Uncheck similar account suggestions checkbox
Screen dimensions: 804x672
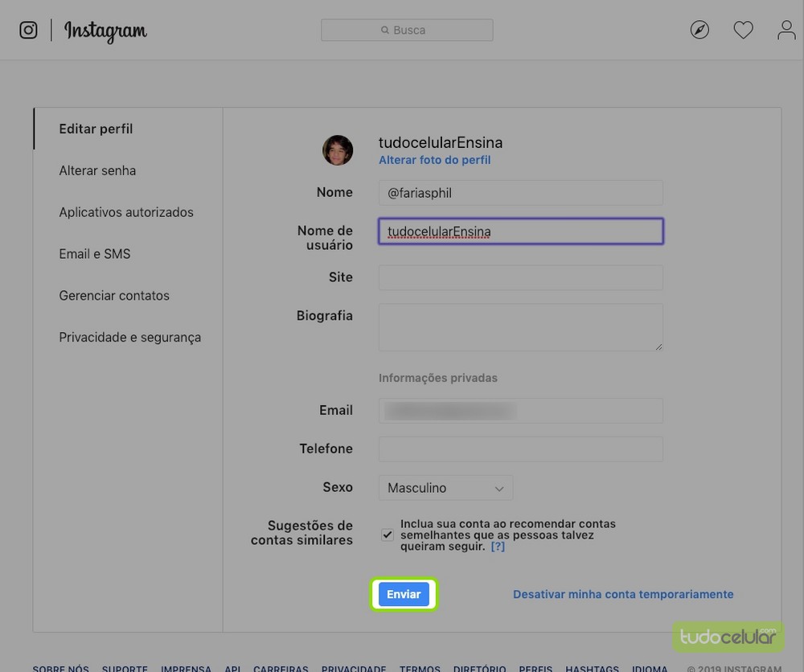click(x=388, y=535)
